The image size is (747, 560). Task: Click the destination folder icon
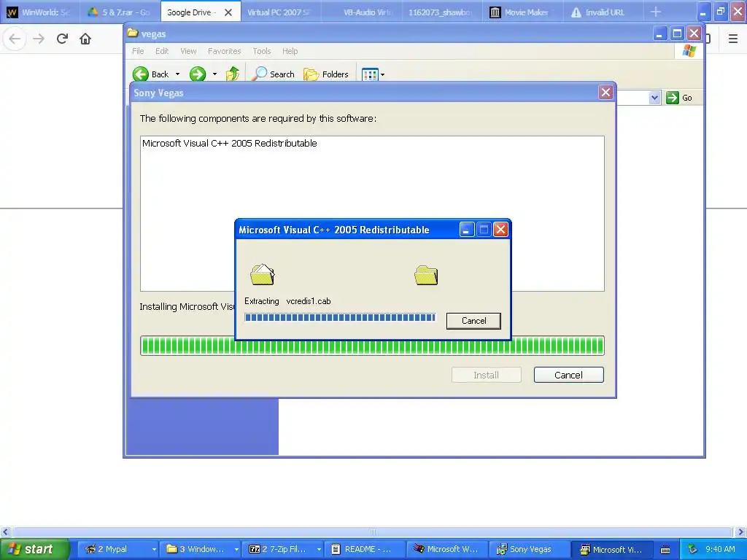(x=426, y=275)
